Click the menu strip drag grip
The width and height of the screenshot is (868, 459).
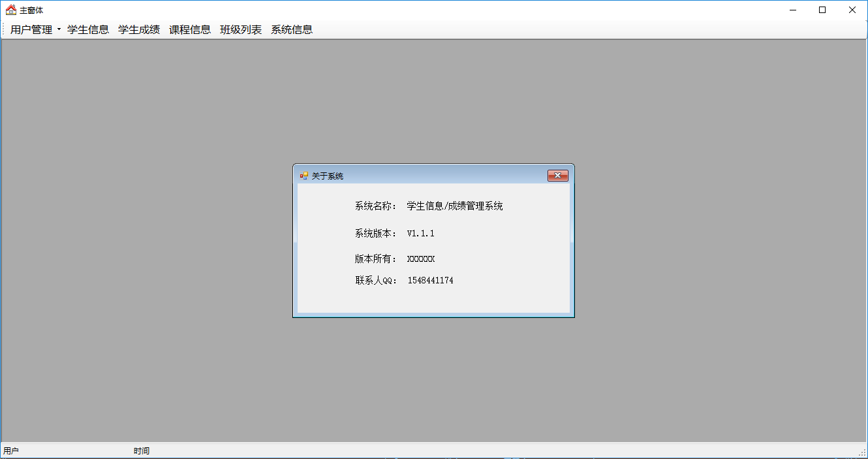4,29
